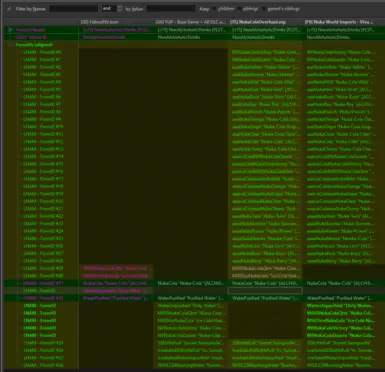Select the YUP - Base Game column header
The width and height of the screenshot is (385, 372).
pyautogui.click(x=191, y=22)
